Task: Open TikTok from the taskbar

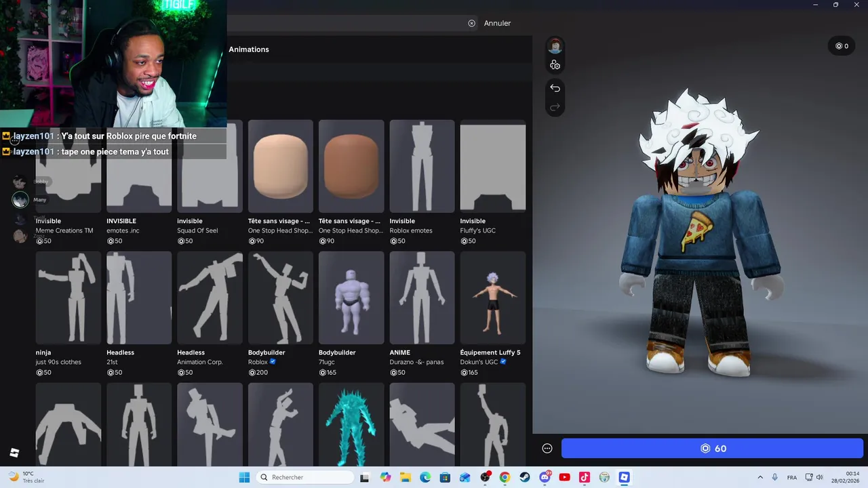Action: [x=585, y=477]
